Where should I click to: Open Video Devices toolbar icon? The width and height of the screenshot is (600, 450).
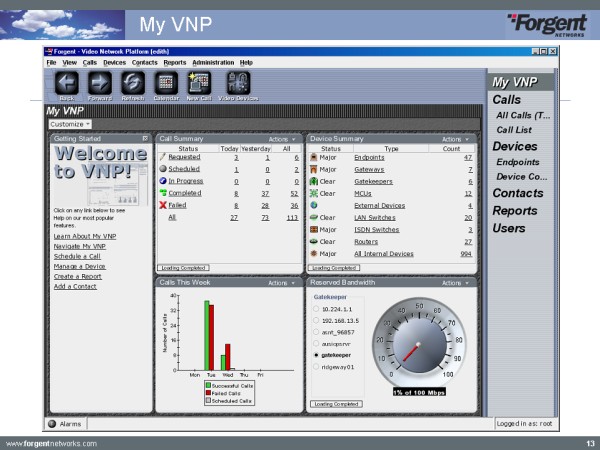pos(238,83)
